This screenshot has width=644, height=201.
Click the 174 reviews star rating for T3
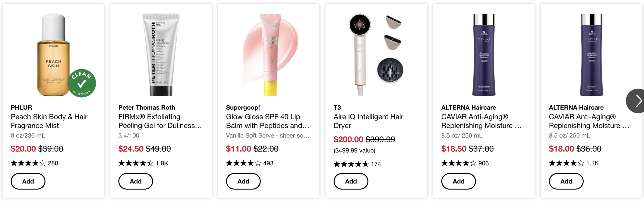[x=357, y=164]
